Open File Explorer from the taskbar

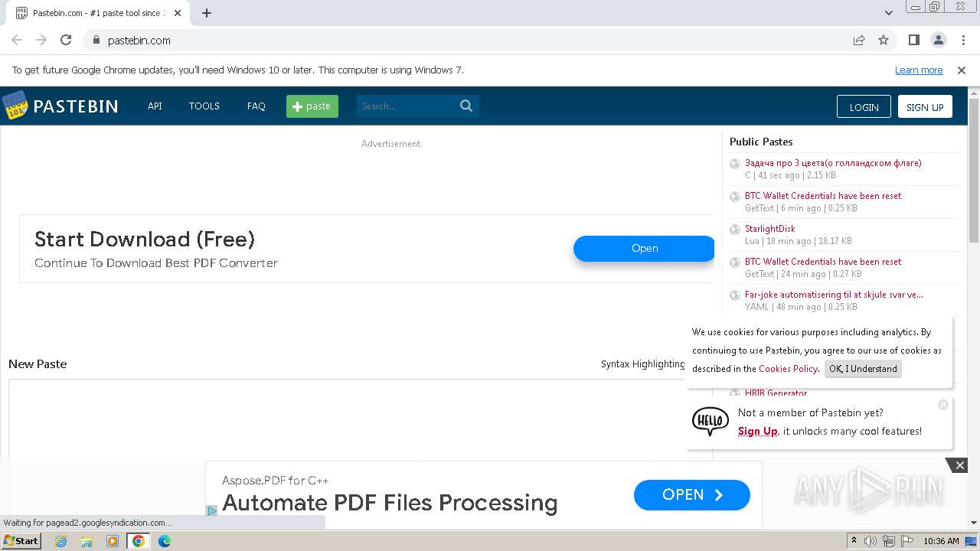[87, 541]
